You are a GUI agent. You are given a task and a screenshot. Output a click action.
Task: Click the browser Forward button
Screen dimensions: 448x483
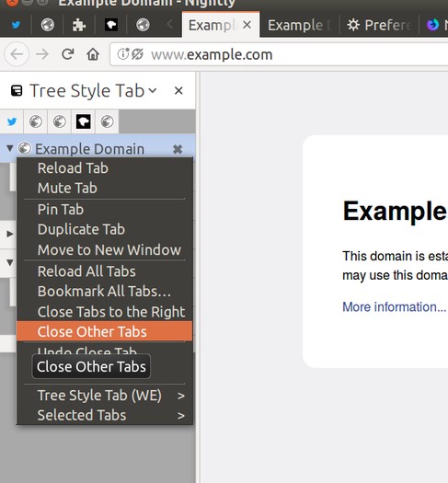[42, 54]
